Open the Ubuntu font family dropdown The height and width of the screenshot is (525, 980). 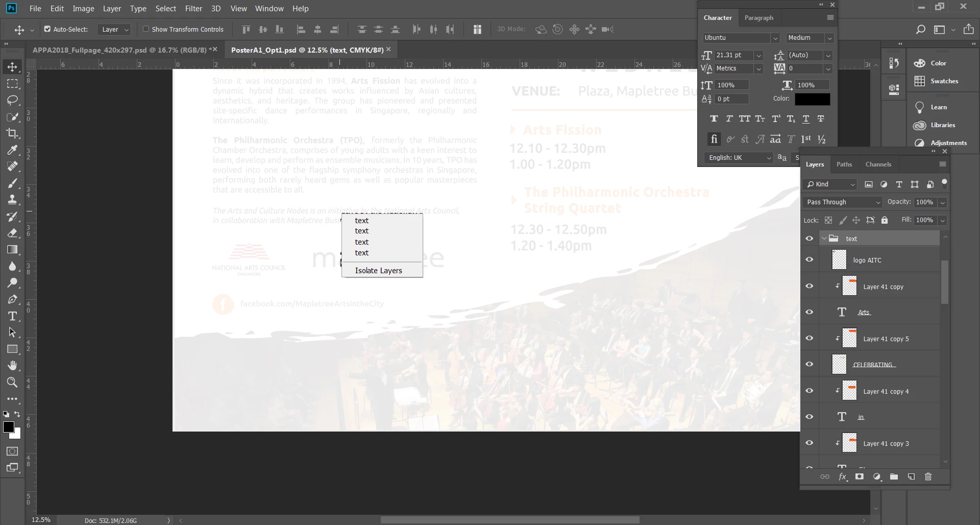tap(775, 38)
